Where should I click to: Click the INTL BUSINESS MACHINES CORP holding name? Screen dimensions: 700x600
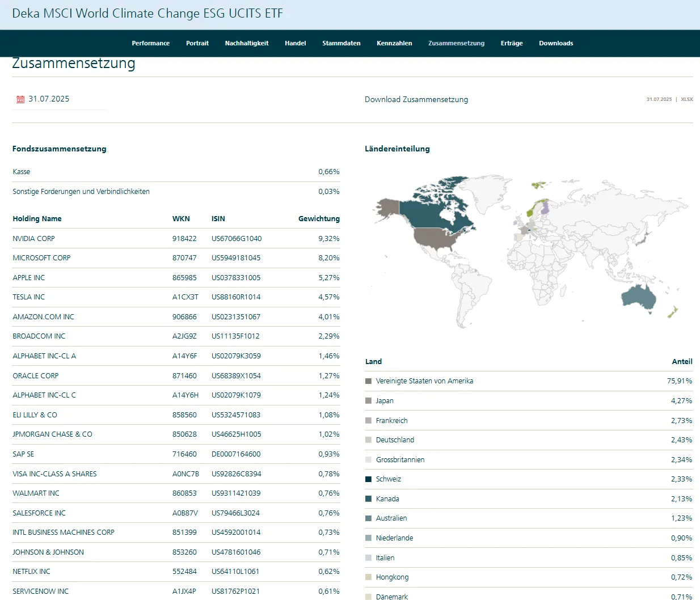(x=64, y=533)
